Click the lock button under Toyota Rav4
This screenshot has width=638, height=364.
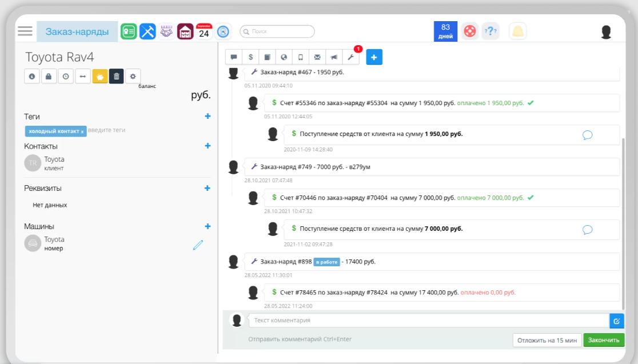pos(49,77)
